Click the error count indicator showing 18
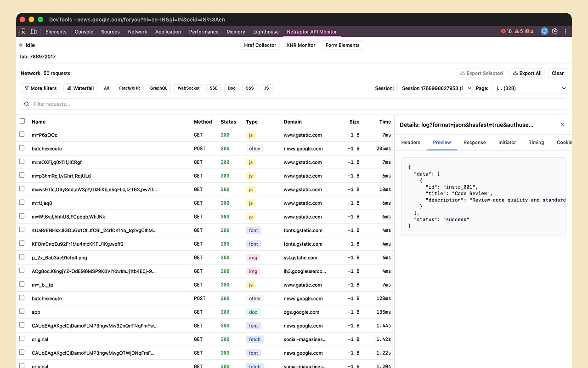 [x=506, y=31]
